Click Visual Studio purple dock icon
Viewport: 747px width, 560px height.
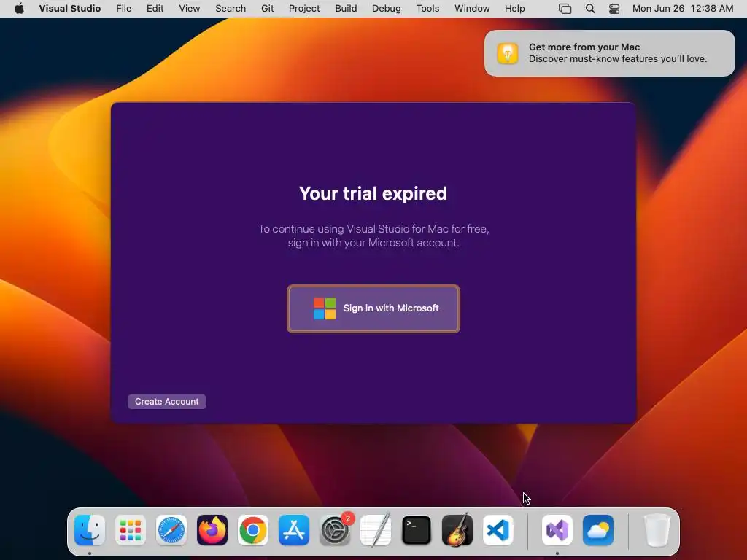[x=557, y=530]
